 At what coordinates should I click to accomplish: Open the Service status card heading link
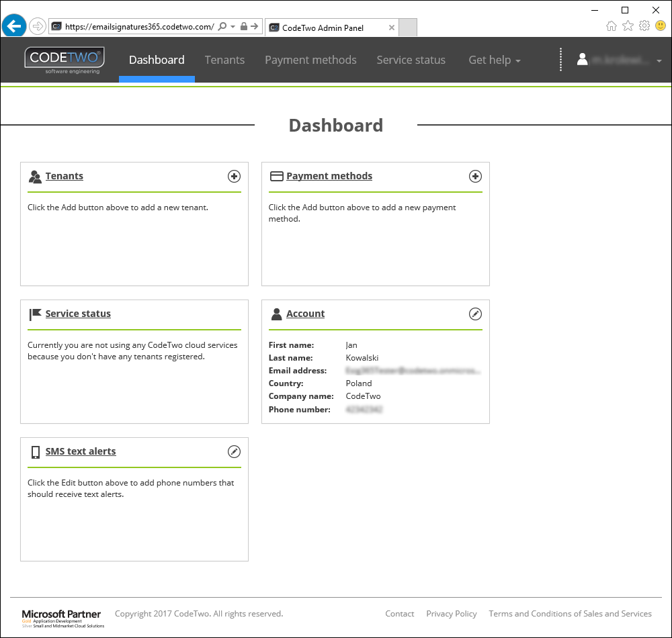pyautogui.click(x=78, y=314)
